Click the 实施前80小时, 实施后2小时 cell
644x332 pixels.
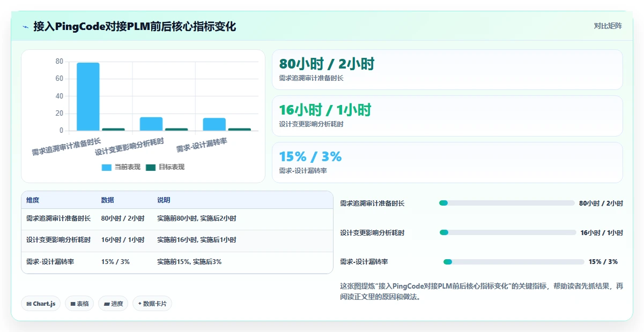(x=196, y=218)
